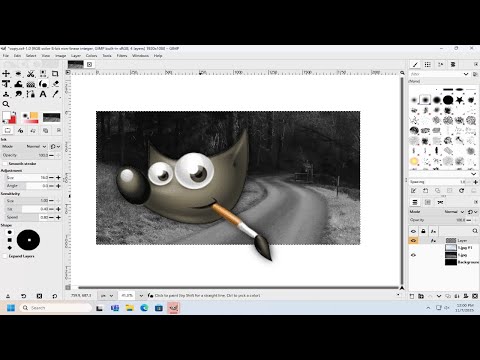The height and width of the screenshot is (360, 480).
Task: Open Microsoft Edge from taskbar
Action: (144, 308)
